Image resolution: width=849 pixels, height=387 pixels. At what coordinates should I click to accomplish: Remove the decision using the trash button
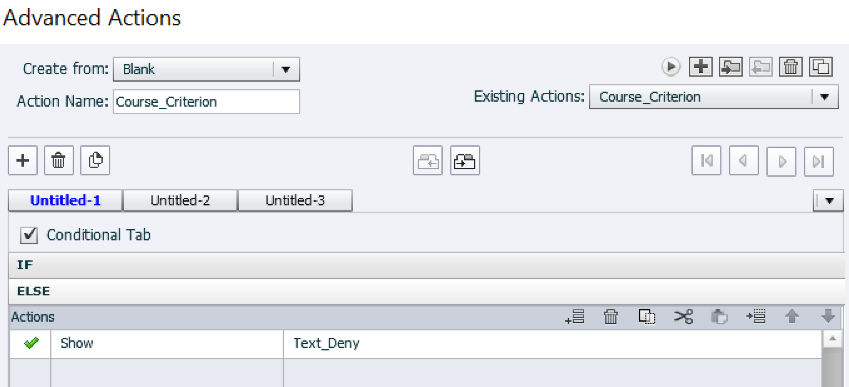pyautogui.click(x=58, y=161)
